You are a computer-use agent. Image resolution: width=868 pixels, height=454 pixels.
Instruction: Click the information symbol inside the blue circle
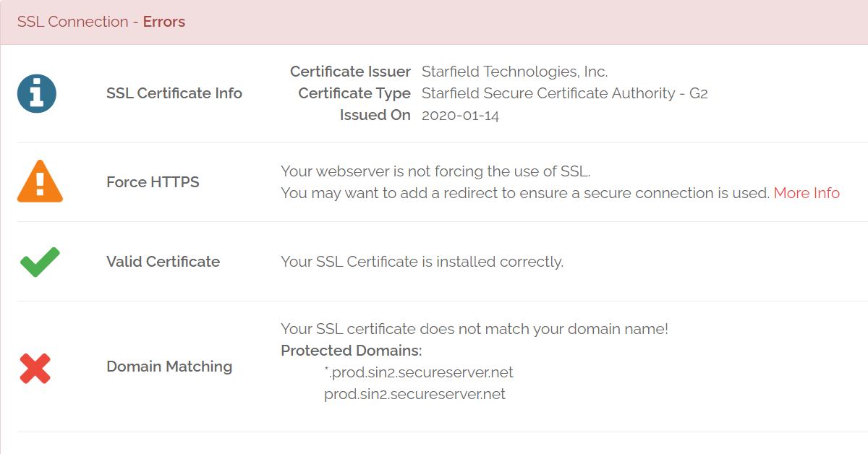37,93
